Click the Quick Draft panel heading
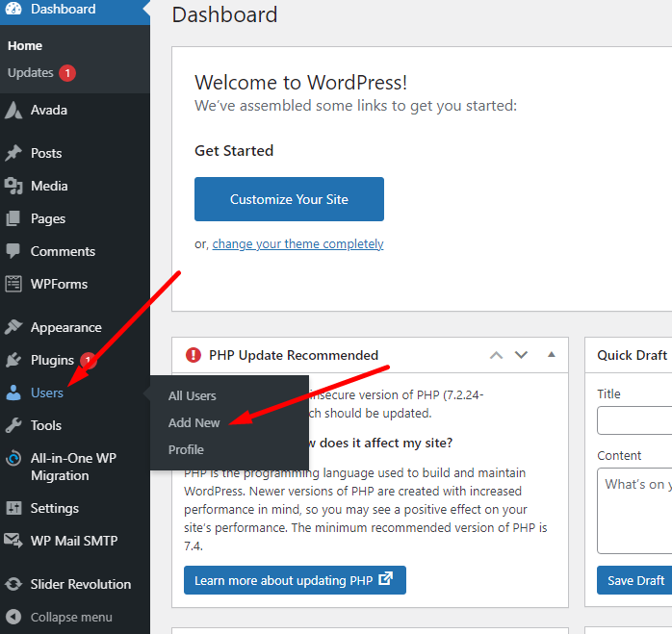 pyautogui.click(x=633, y=355)
